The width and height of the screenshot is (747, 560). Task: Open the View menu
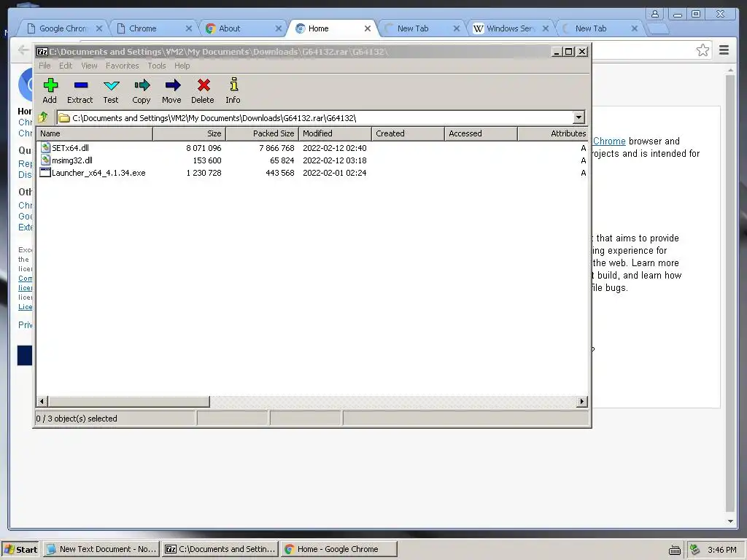89,66
